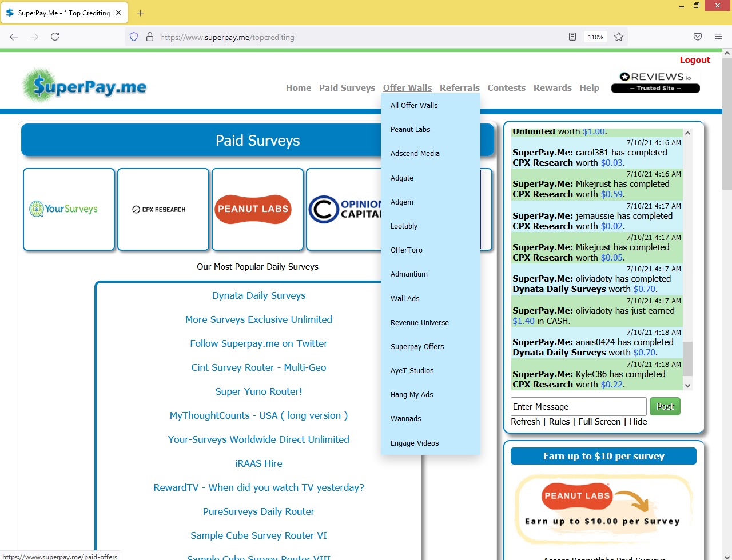
Task: Click the Enter Message chat input
Action: coord(578,406)
